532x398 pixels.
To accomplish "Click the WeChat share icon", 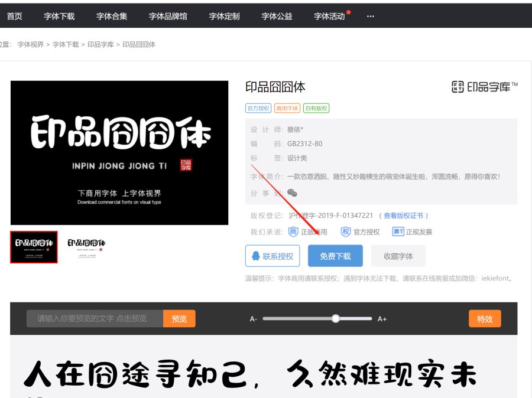I will click(292, 193).
